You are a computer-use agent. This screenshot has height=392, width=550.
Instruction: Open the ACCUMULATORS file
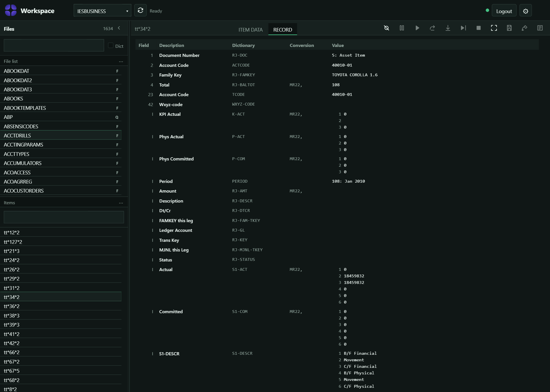[61, 163]
